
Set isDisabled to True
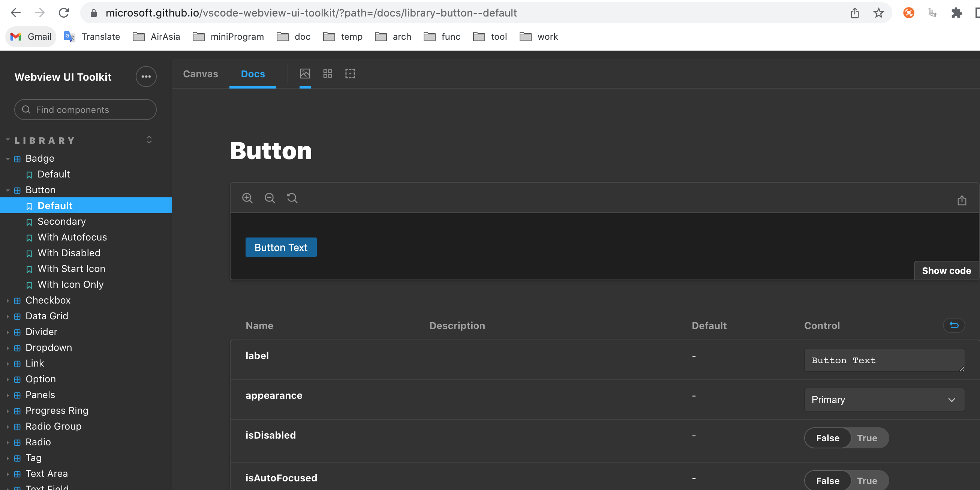point(867,438)
